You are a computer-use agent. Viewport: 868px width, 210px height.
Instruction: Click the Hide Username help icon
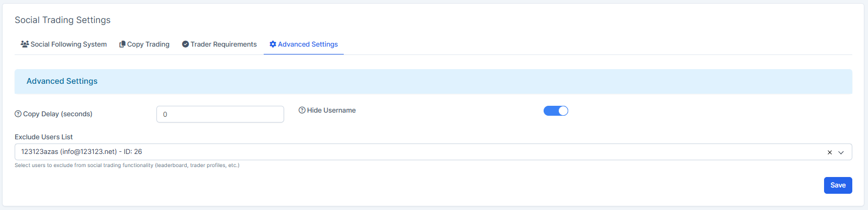coord(302,110)
